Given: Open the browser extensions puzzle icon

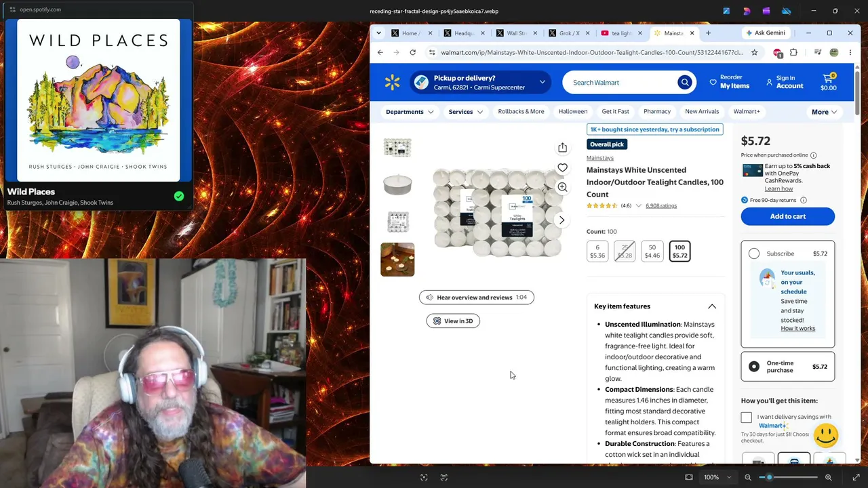Looking at the screenshot, I should pyautogui.click(x=793, y=52).
